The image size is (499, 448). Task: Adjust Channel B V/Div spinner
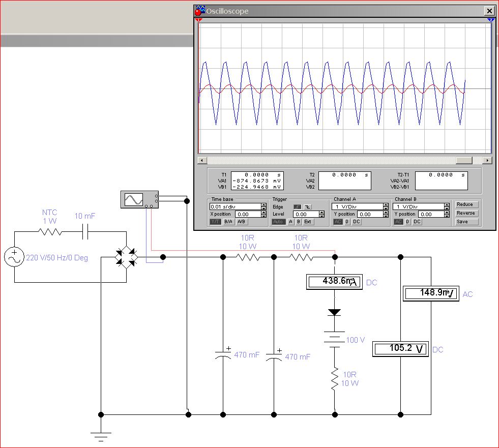447,207
